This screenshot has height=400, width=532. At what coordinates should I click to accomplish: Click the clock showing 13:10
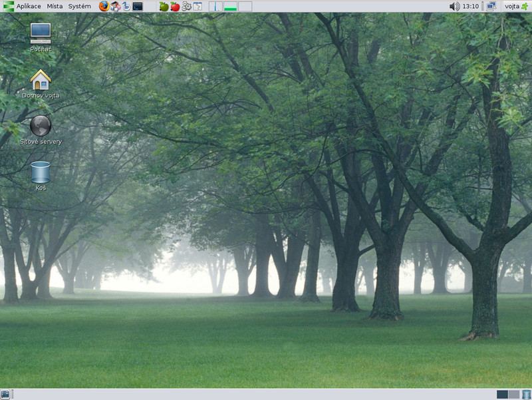(471, 6)
